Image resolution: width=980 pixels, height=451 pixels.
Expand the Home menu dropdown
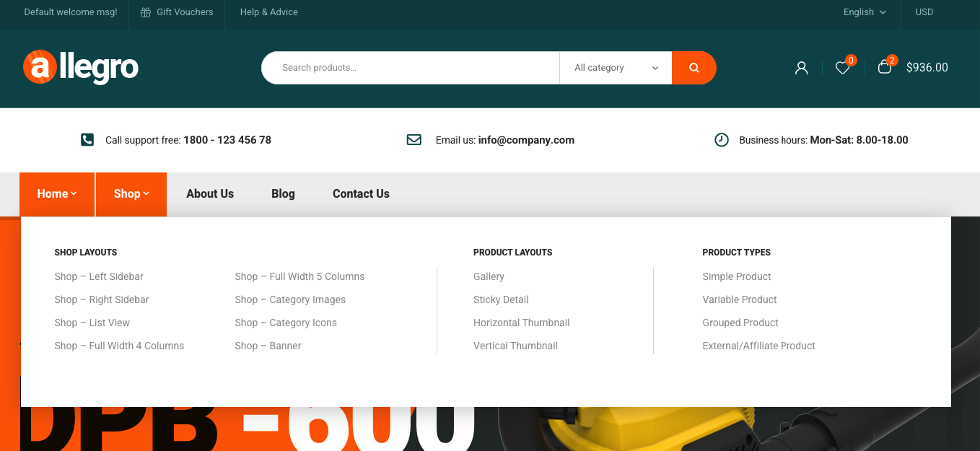pos(57,194)
